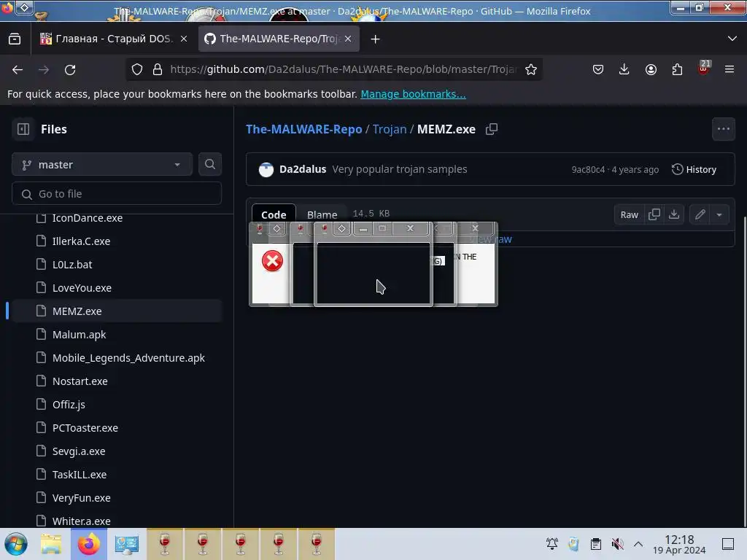Viewport: 747px width, 560px height.
Task: Reload the current page
Action: (70, 69)
